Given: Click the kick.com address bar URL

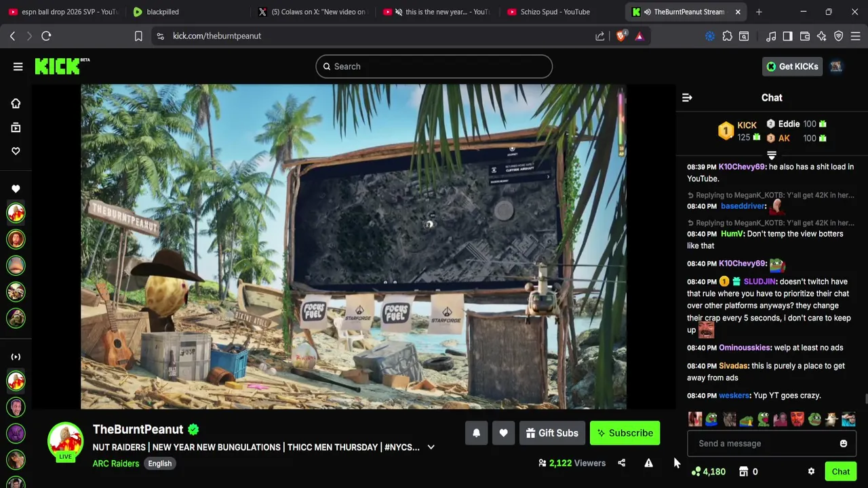Looking at the screenshot, I should click(x=217, y=36).
